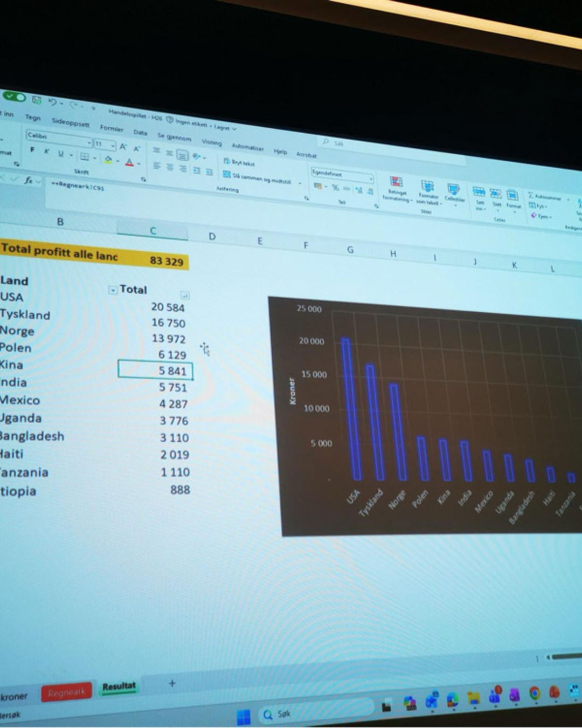Open the Windows Start menu
582x728 pixels.
244,717
